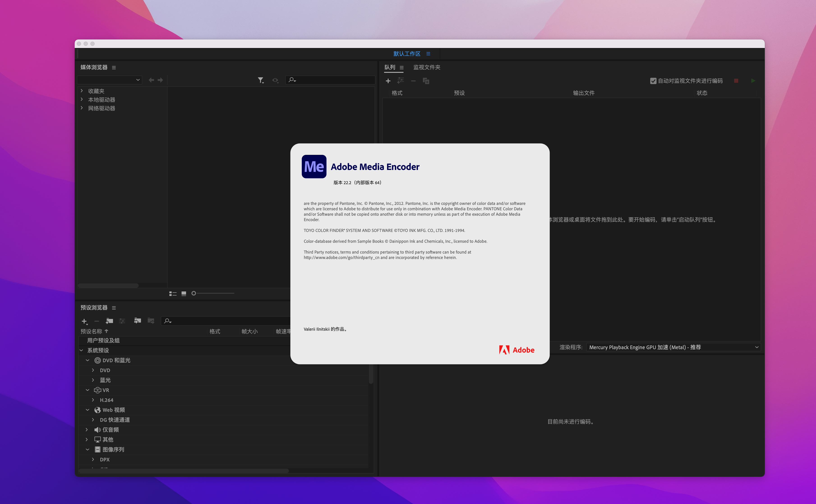Click the new preset group folder icon
Viewport: 816px width, 504px height.
click(x=109, y=321)
